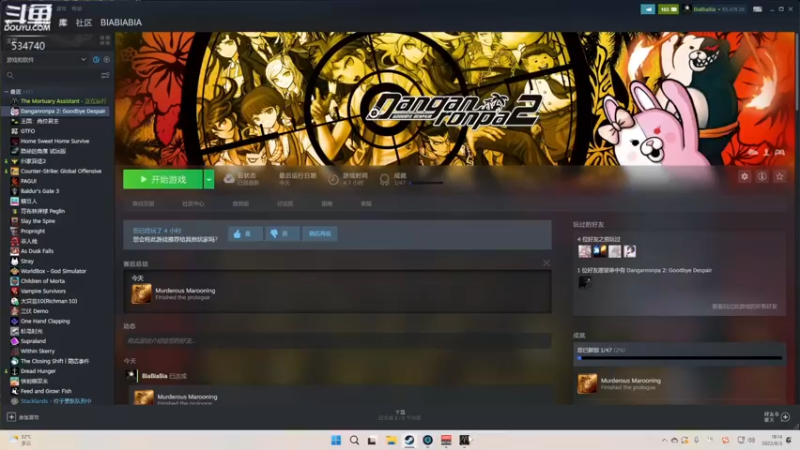Open friends and chat icon

click(785, 417)
